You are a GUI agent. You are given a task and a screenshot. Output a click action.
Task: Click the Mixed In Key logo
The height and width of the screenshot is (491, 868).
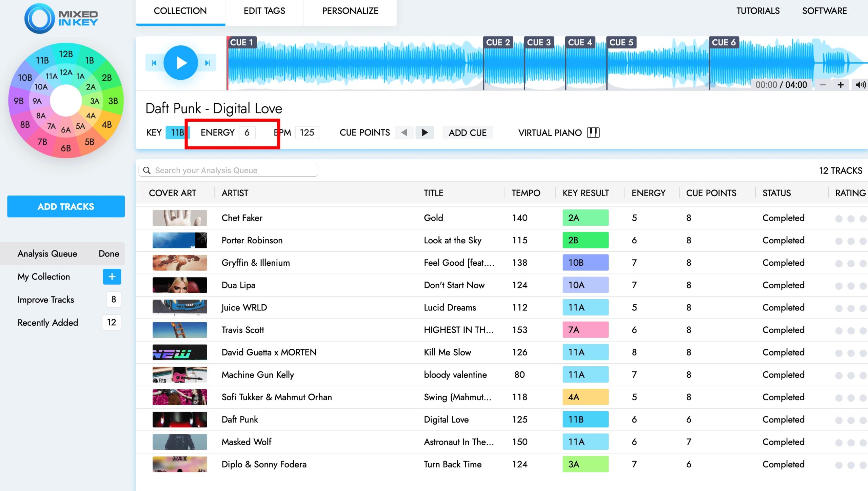coord(61,18)
